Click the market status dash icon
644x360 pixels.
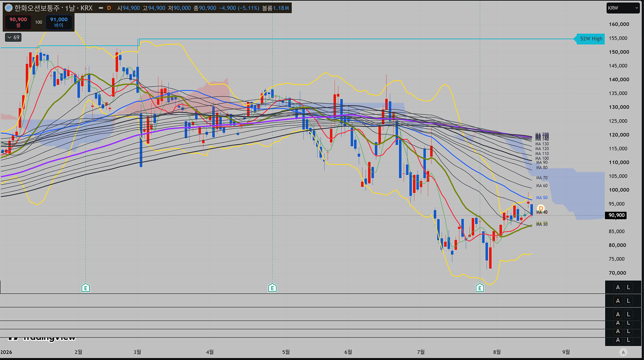coord(101,8)
